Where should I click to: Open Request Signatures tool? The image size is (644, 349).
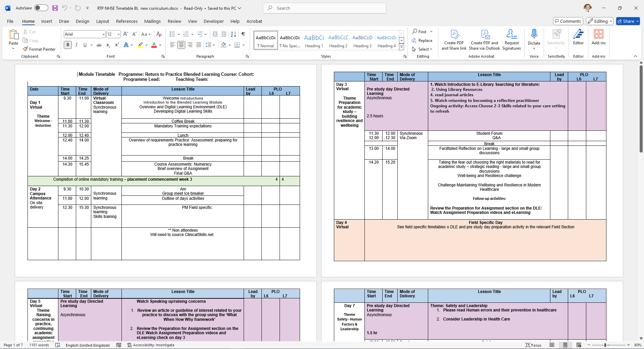[512, 40]
